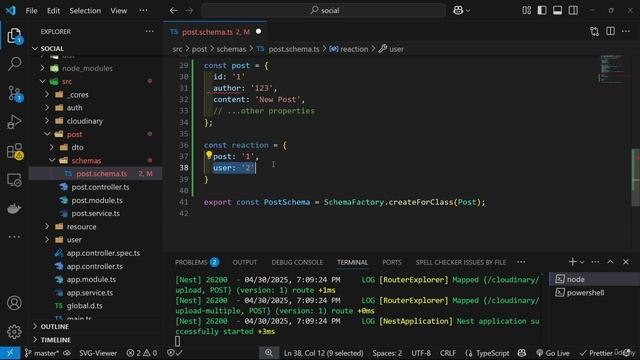Open the Docker view in activity bar

[x=14, y=209]
